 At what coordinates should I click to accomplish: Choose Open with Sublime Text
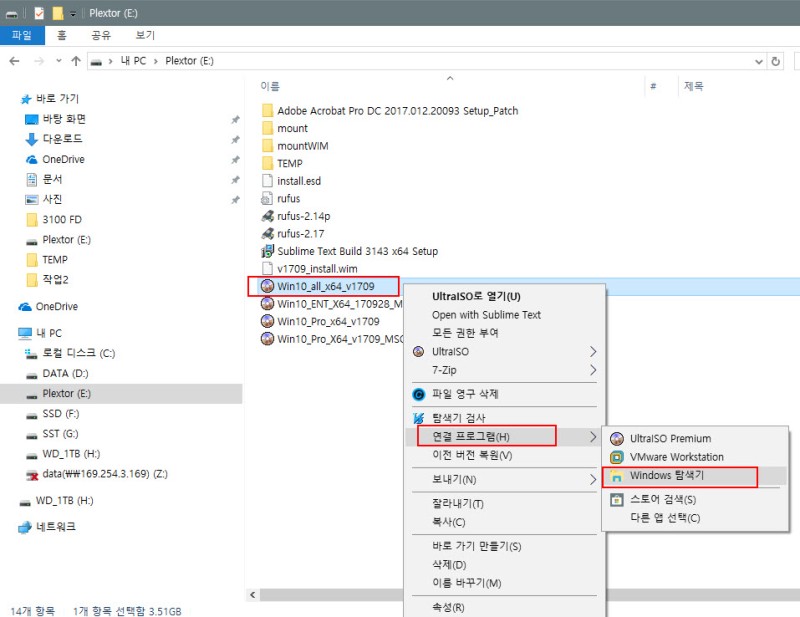click(504, 315)
